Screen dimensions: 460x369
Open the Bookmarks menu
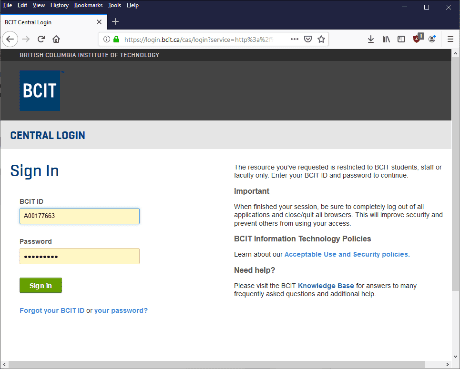pyautogui.click(x=88, y=5)
